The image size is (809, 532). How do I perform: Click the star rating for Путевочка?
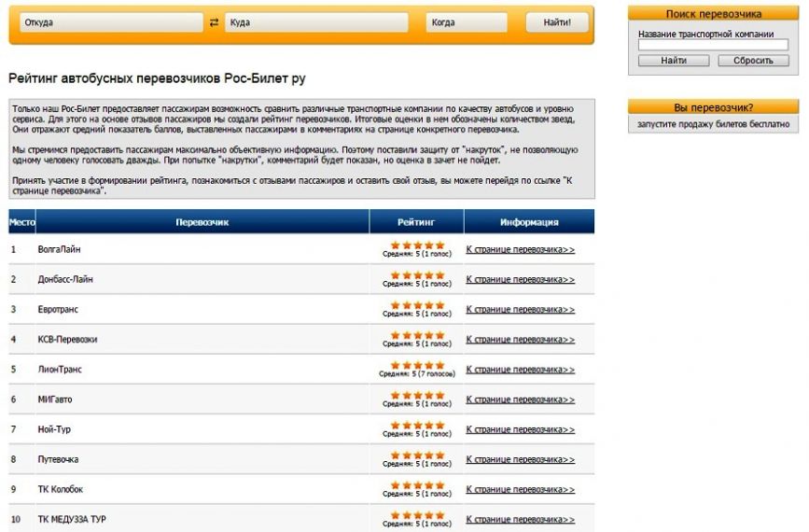click(x=417, y=455)
